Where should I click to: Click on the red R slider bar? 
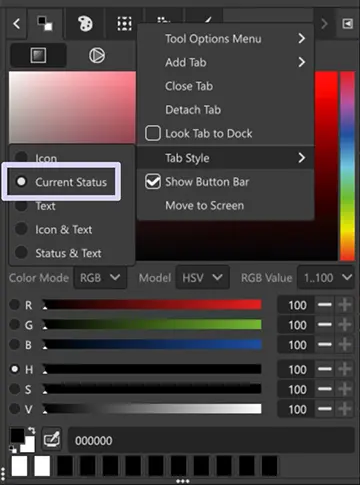coord(152,305)
